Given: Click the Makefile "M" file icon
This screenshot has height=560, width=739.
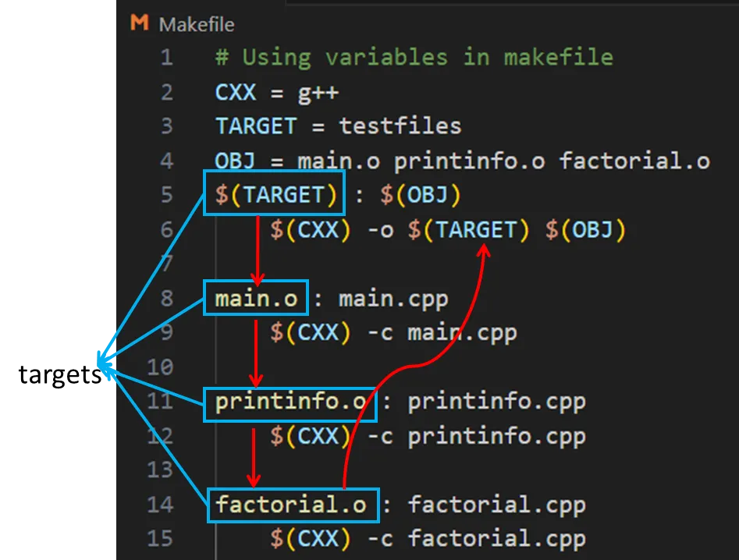Looking at the screenshot, I should [140, 23].
